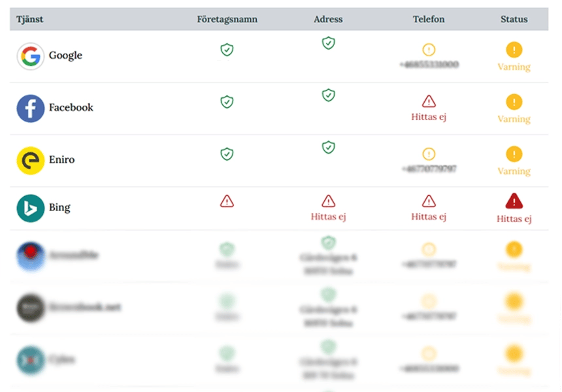
Task: Click Eniro's Företagsnamn green shield
Action: [x=227, y=154]
